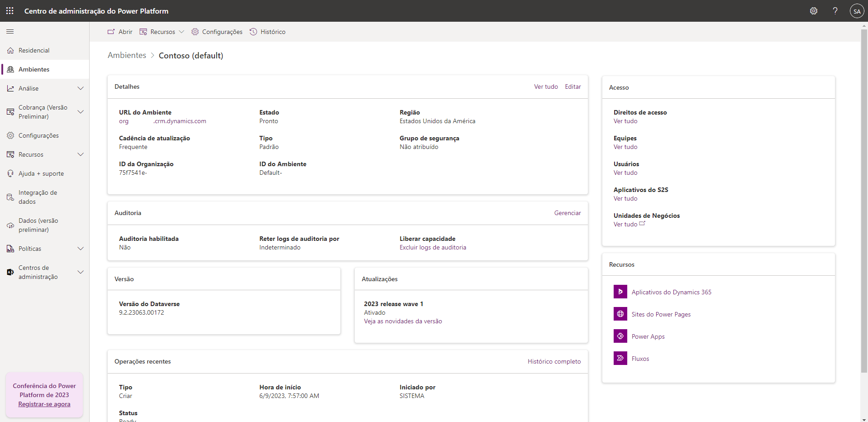Open the help question mark icon
The width and height of the screenshot is (868, 422).
click(835, 11)
